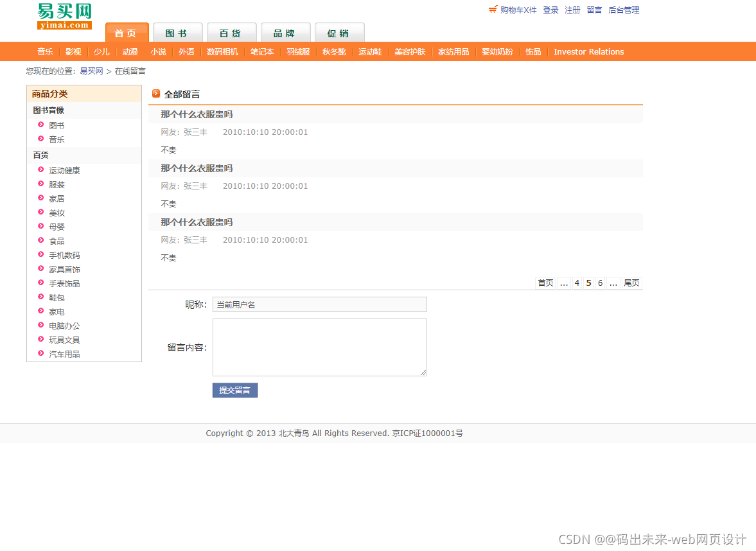Click 饰品 in the orange navigation bar
Screen dimensions: 756x551
[532, 51]
